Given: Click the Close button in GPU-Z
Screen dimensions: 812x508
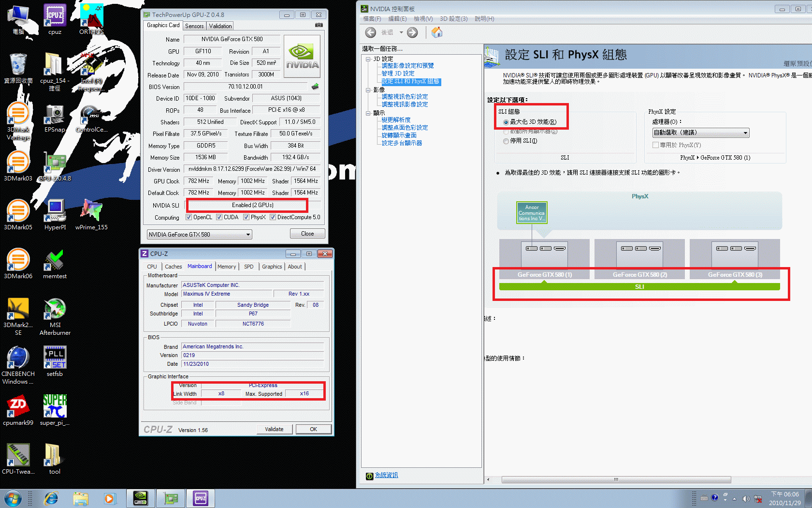Looking at the screenshot, I should click(307, 234).
